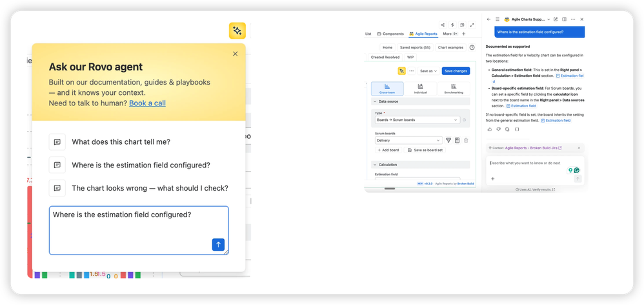Open the More tabs menu
Screen dimensions: 644x305
450,34
